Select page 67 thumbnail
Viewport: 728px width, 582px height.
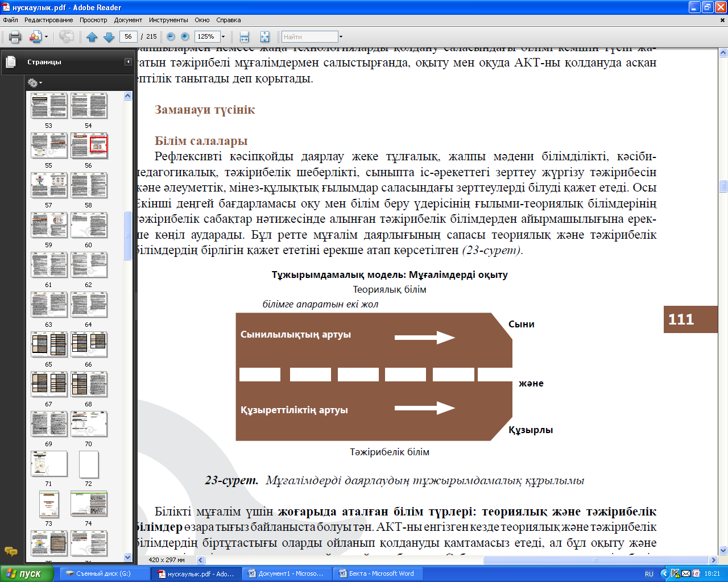point(48,384)
